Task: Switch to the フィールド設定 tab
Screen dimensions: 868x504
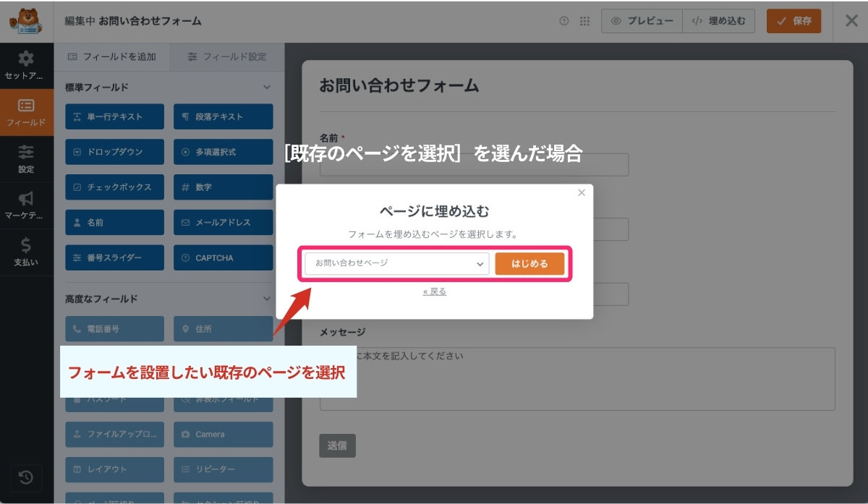Action: pos(226,57)
